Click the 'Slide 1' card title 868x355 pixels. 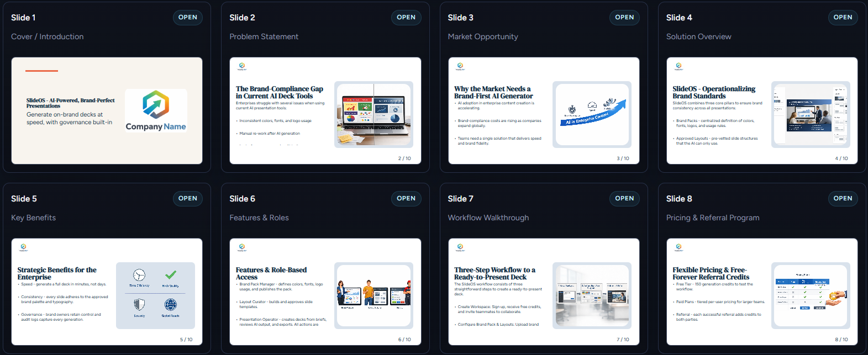click(23, 18)
